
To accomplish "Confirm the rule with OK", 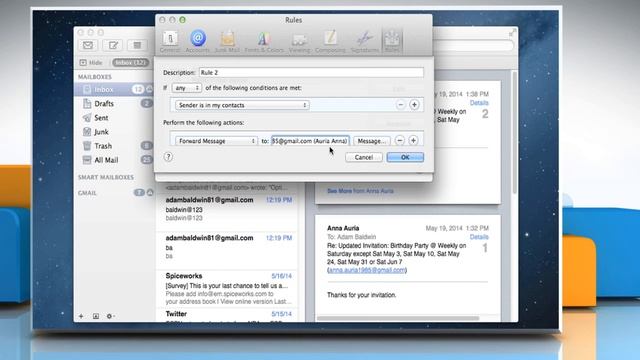I will coord(405,157).
